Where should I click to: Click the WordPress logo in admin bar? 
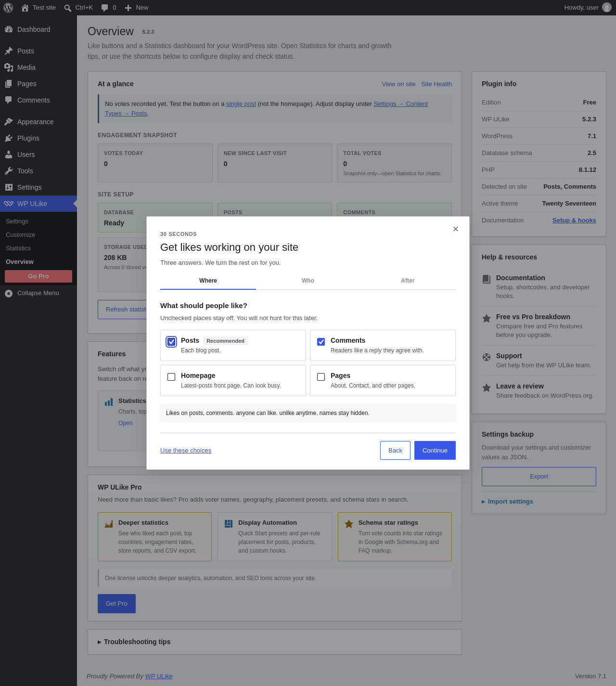8,8
